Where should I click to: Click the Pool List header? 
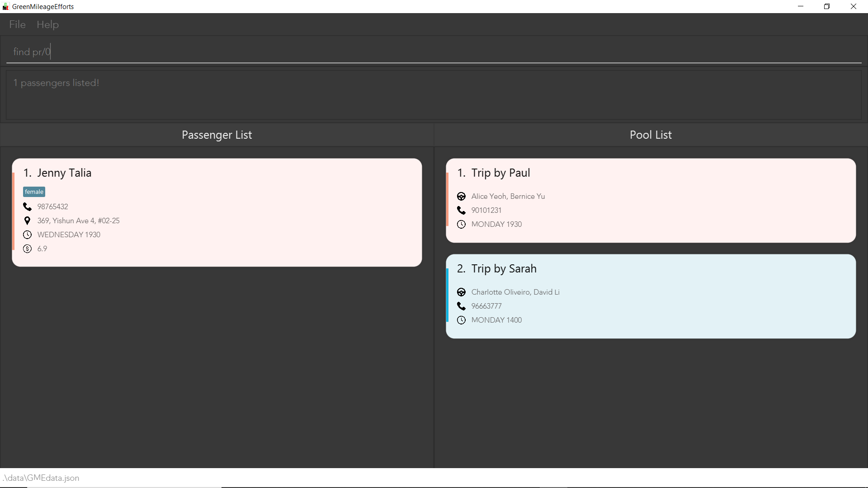(651, 135)
